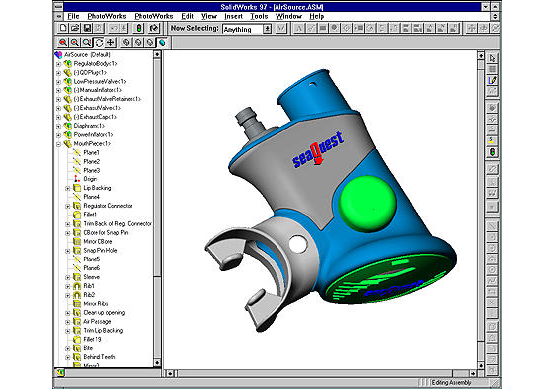Select the Minor Ribs feature
Screen dimensions: 555x389
[96, 304]
